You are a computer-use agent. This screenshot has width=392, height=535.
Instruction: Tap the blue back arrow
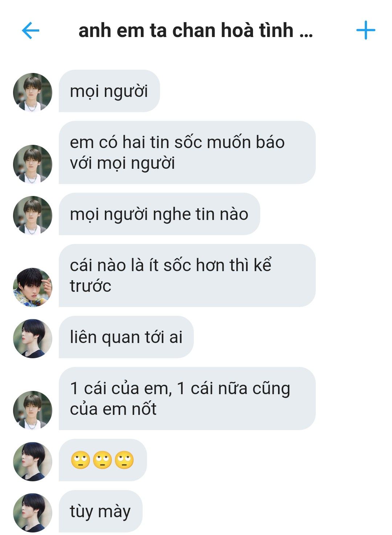(x=30, y=30)
